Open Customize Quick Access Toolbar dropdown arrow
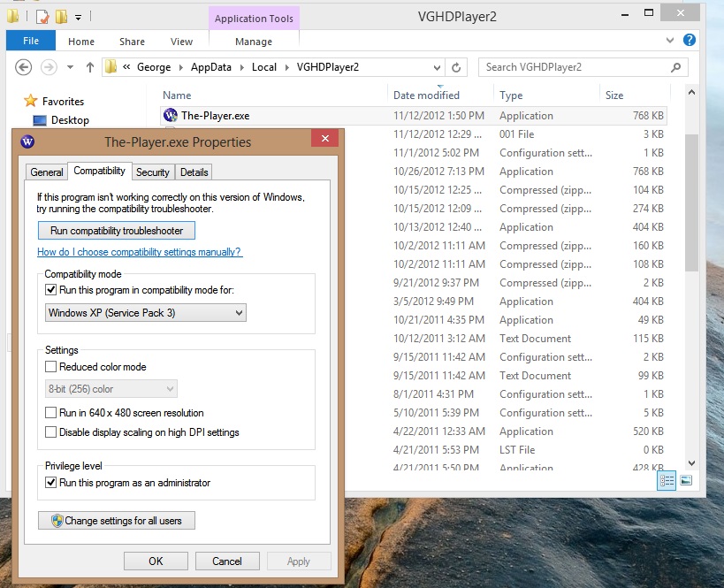The width and height of the screenshot is (724, 588). click(78, 17)
